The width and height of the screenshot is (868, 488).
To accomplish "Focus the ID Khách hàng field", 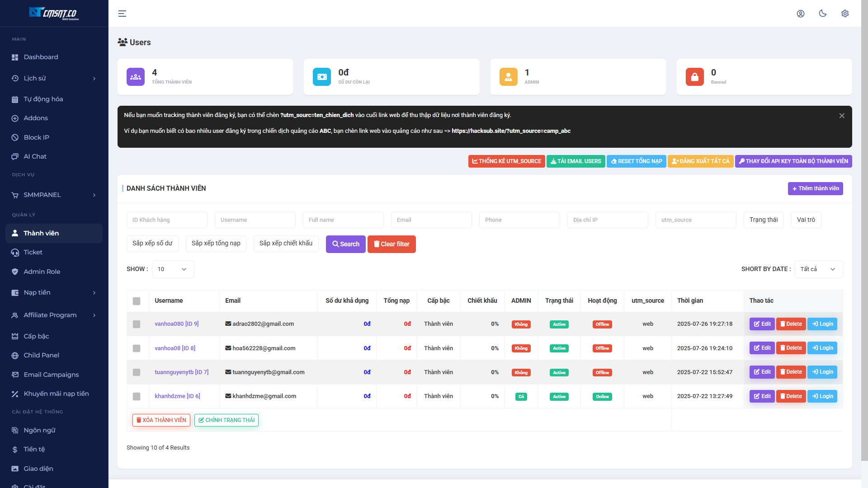I will (167, 220).
